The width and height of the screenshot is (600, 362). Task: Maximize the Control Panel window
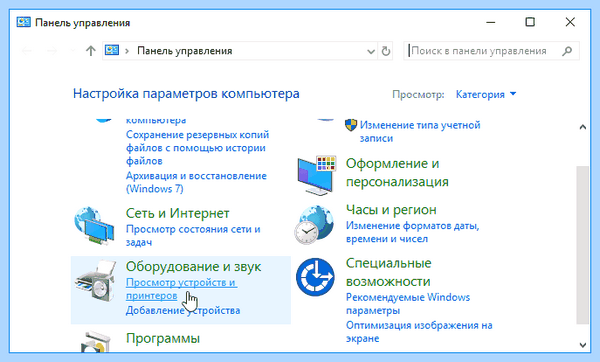[530, 22]
